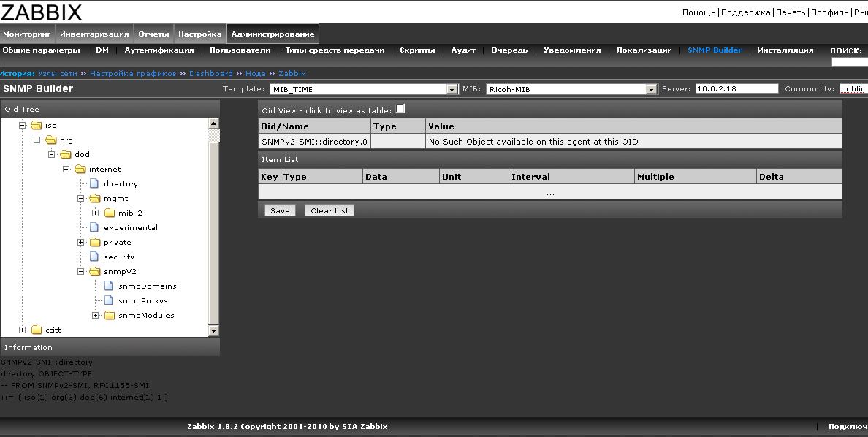Go to Пользователи submenu
The image size is (868, 437).
(240, 50)
